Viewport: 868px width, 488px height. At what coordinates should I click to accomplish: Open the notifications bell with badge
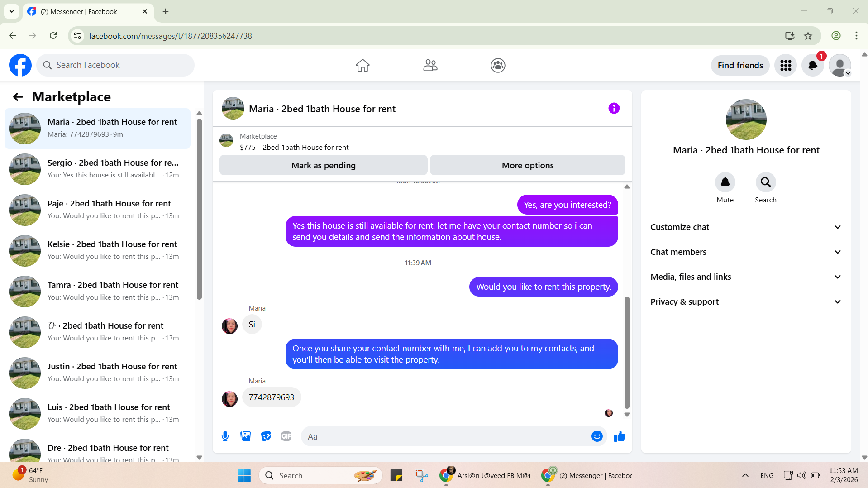pos(813,66)
